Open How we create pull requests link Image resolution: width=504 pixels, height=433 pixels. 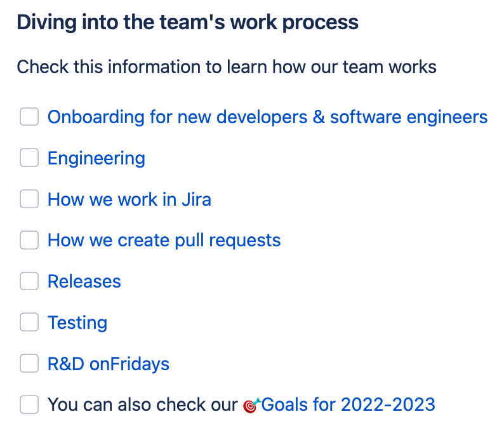(164, 241)
